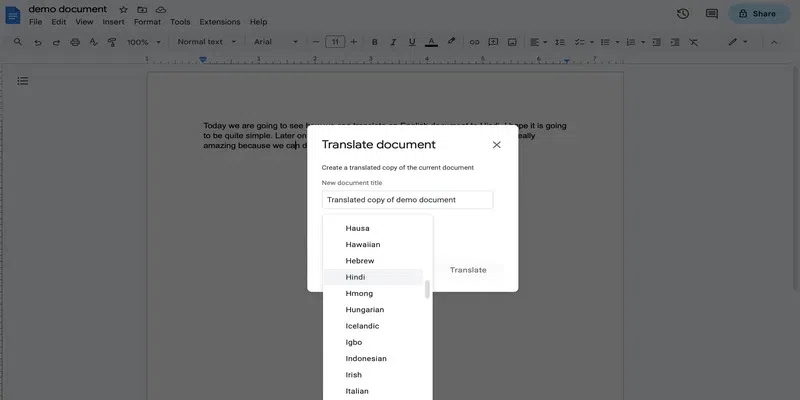
Task: Open the highlight color marker
Action: (451, 41)
